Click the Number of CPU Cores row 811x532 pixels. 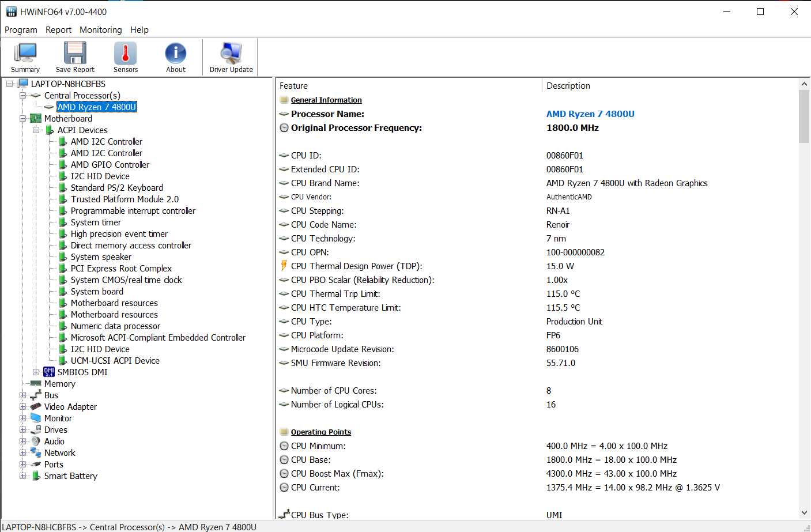coord(537,391)
